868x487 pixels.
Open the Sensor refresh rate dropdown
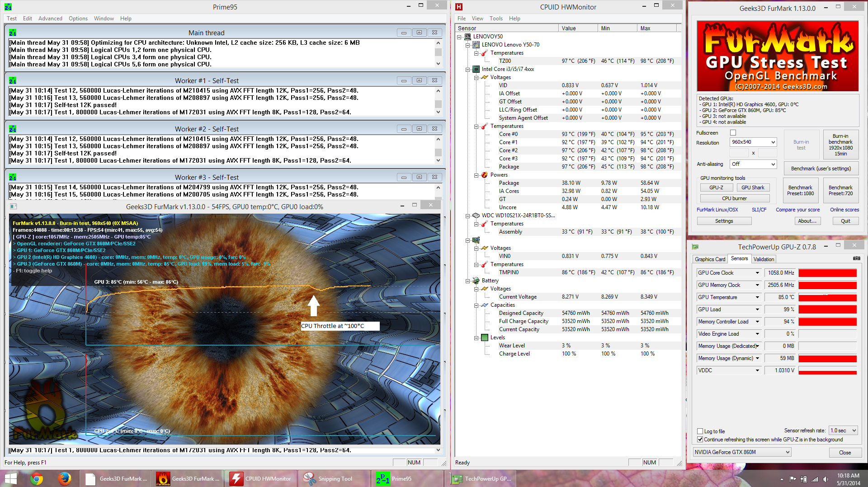point(843,430)
